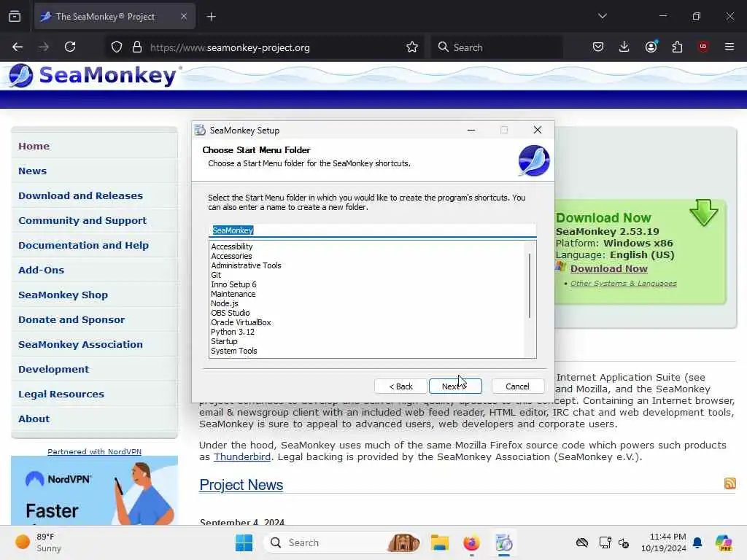Click the Back button in Setup
Viewport: 747px width, 560px height.
pos(400,386)
